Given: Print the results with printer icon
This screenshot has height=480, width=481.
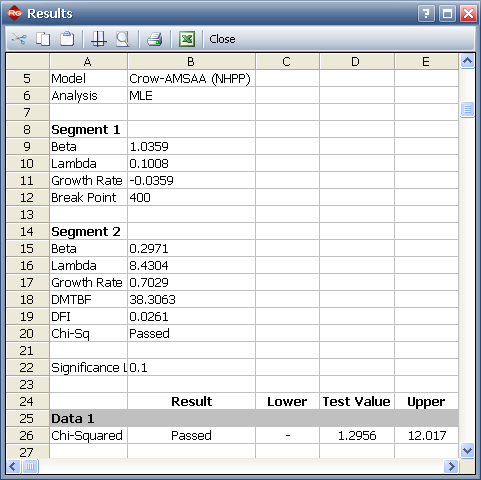Looking at the screenshot, I should point(155,39).
